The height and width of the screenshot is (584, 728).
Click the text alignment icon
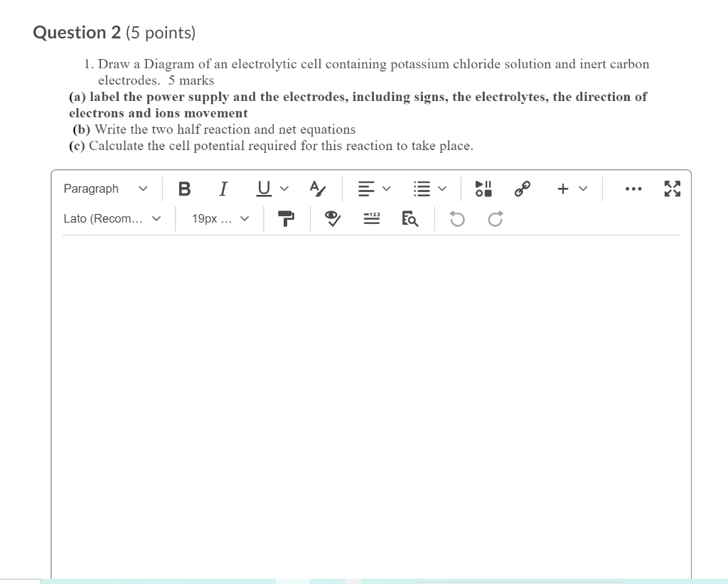tap(366, 189)
